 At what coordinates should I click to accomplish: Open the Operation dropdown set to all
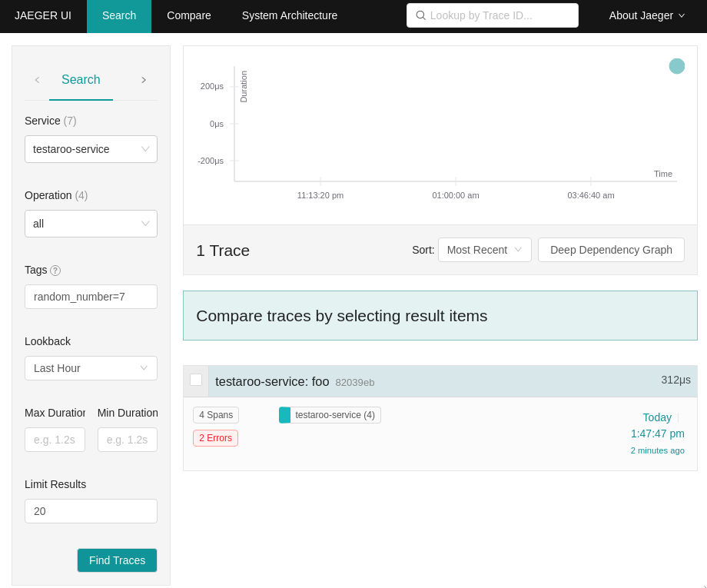point(91,224)
